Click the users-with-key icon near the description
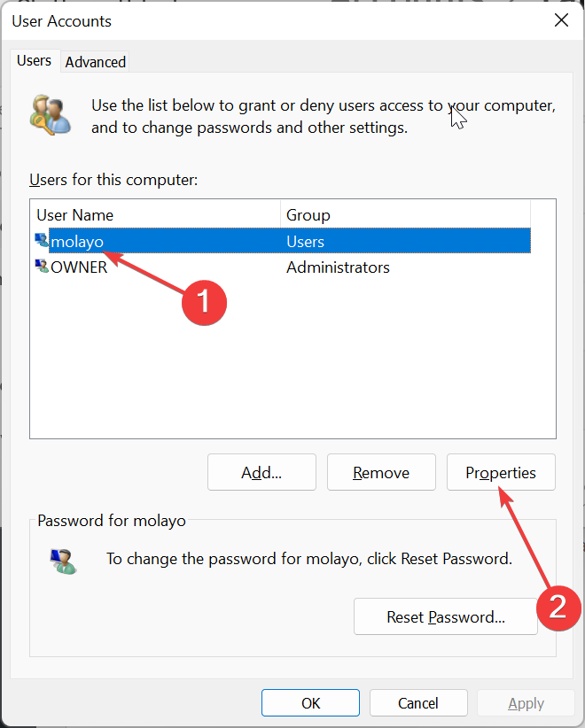The width and height of the screenshot is (585, 728). [51, 115]
